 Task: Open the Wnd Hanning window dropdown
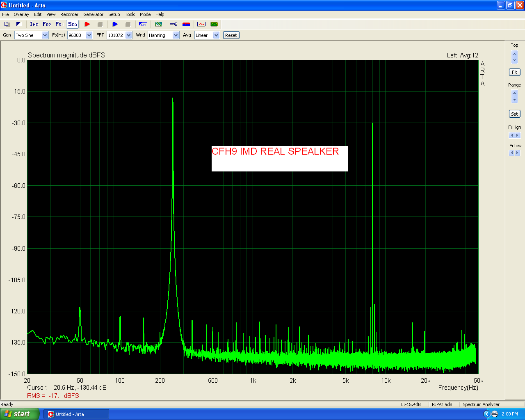coord(176,35)
